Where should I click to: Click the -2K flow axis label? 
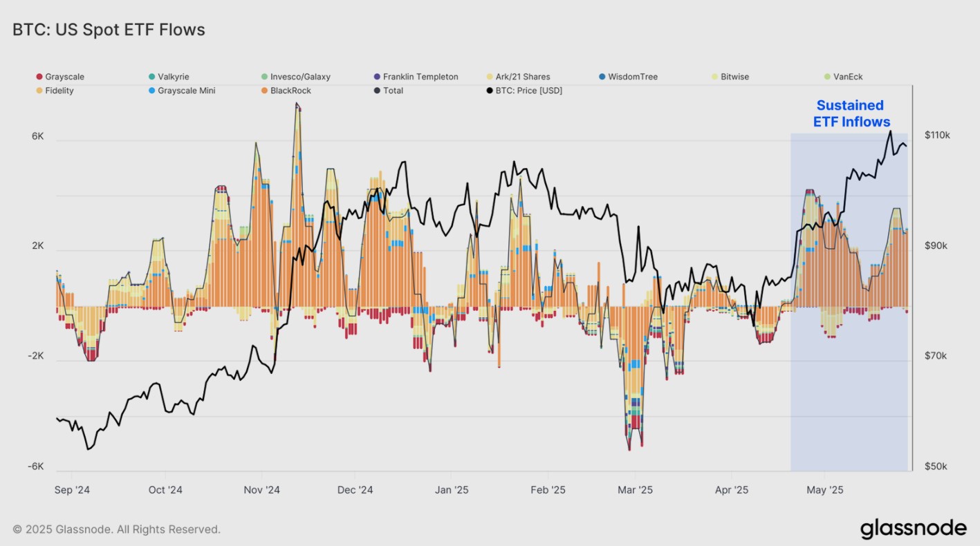pos(35,356)
